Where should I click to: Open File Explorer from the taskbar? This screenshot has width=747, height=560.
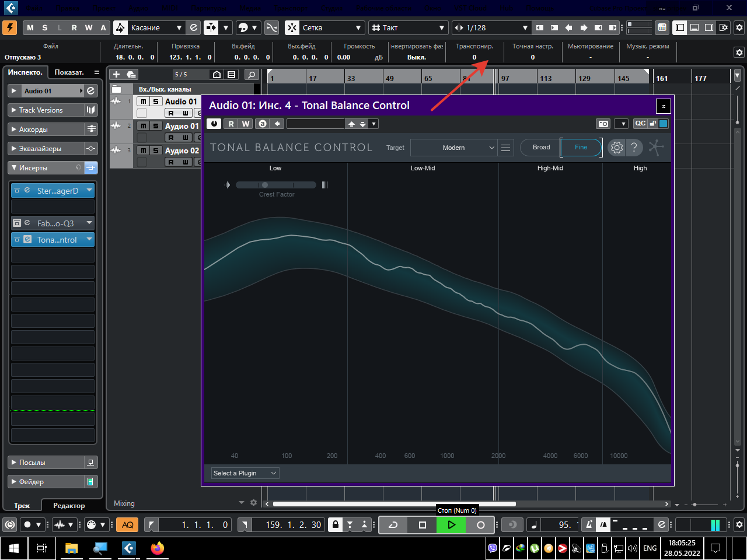pyautogui.click(x=71, y=548)
